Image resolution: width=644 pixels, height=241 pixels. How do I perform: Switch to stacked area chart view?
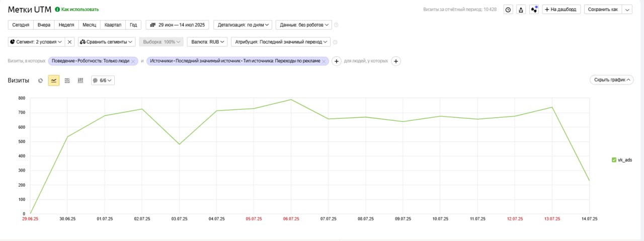[x=67, y=81]
